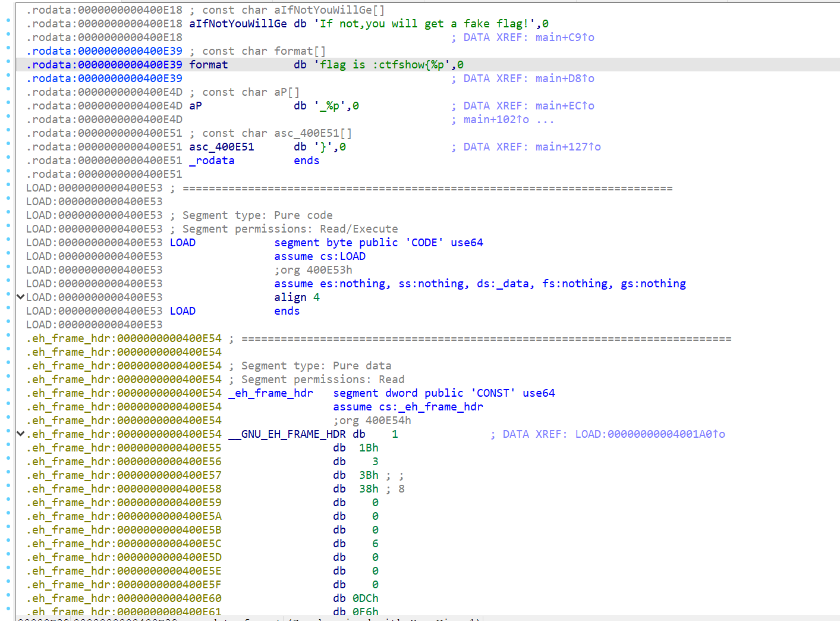This screenshot has width=840, height=621.
Task: Follow the main+102 cross-reference
Action: pos(496,120)
